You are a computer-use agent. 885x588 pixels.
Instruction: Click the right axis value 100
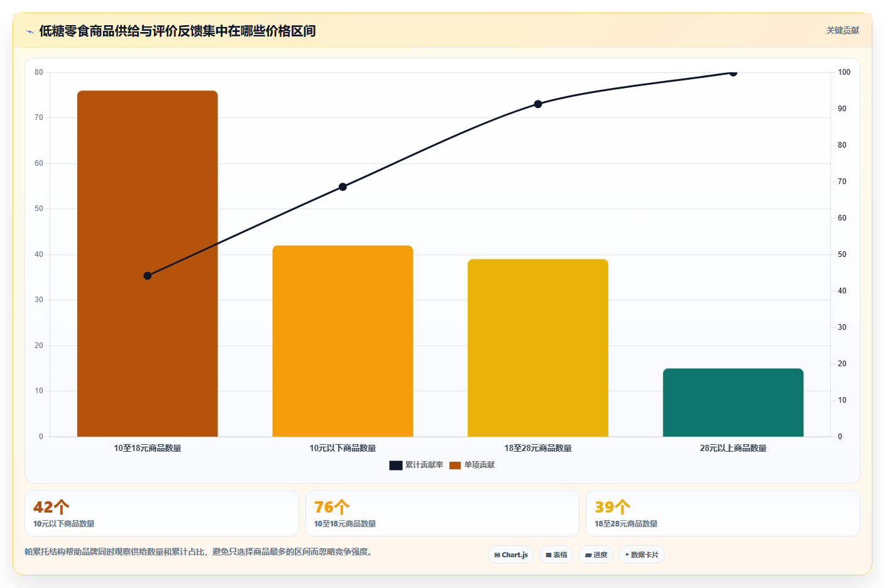click(844, 73)
